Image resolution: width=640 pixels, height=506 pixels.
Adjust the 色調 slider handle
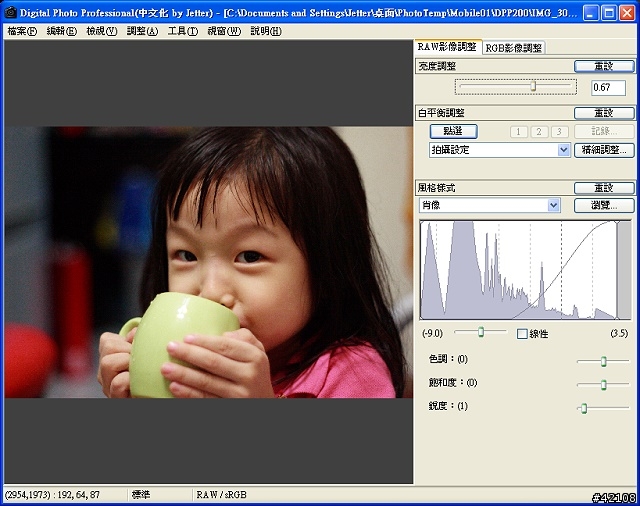coord(604,361)
